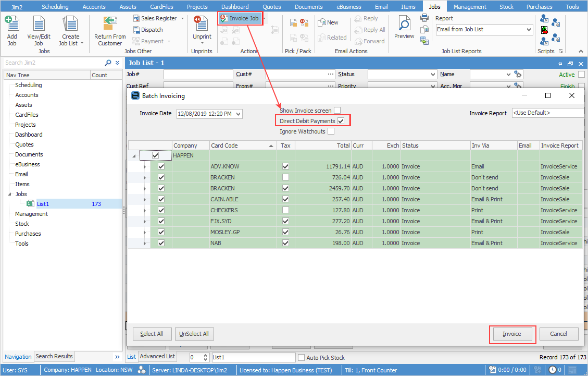Expand the ADV.KNOW invoice row
Image resolution: width=588 pixels, height=376 pixels.
tap(145, 167)
